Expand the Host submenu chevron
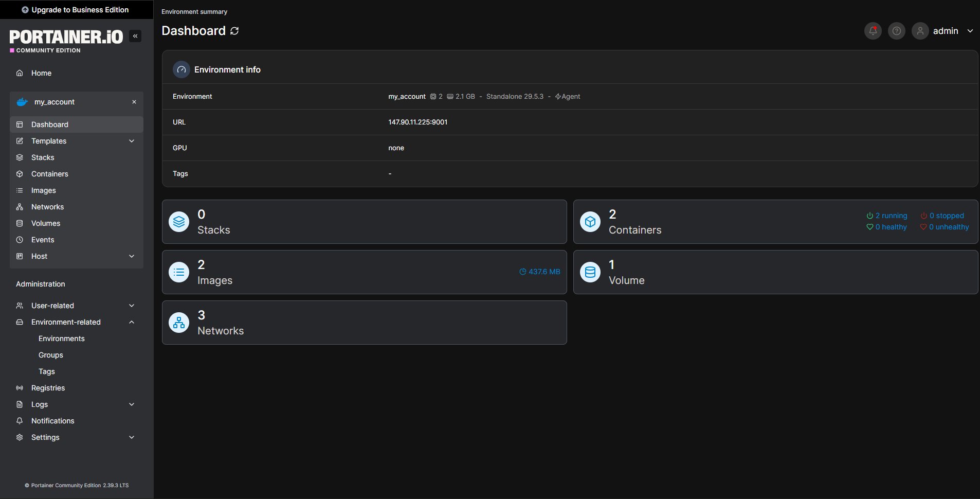980x499 pixels. pyautogui.click(x=132, y=256)
